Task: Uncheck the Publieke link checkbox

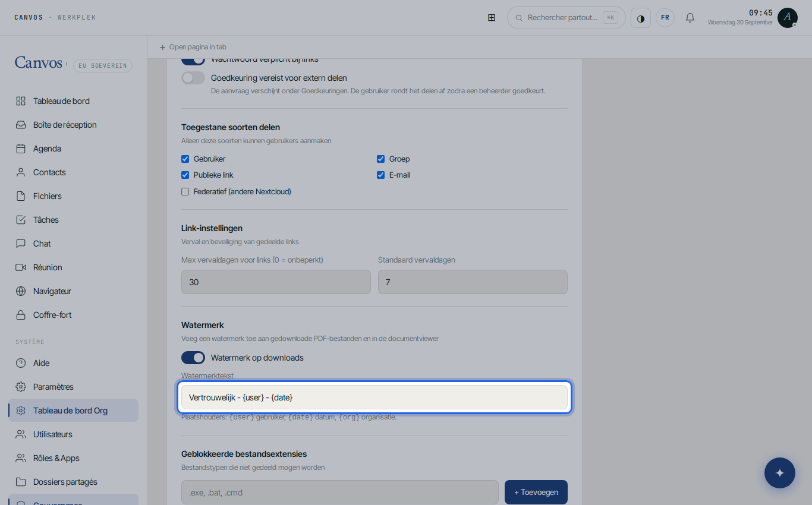Action: pos(185,175)
